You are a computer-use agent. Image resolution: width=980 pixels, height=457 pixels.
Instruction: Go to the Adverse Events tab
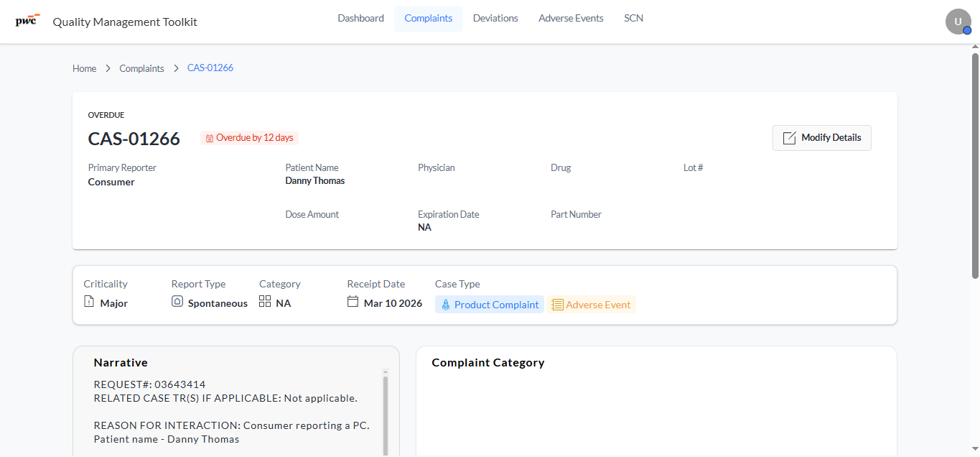(x=571, y=19)
